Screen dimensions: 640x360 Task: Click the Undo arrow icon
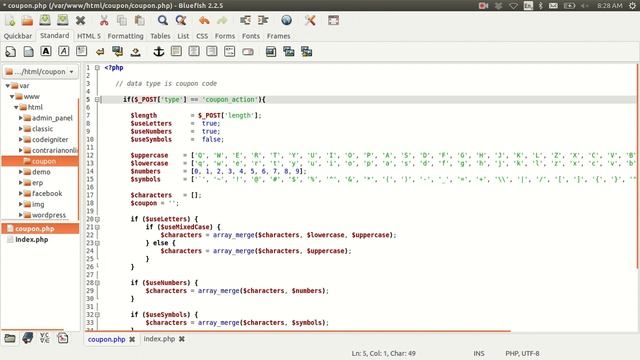[204, 20]
